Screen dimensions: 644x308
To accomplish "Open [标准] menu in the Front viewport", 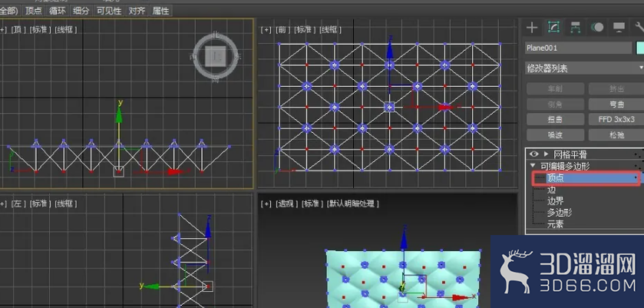I will [304, 30].
